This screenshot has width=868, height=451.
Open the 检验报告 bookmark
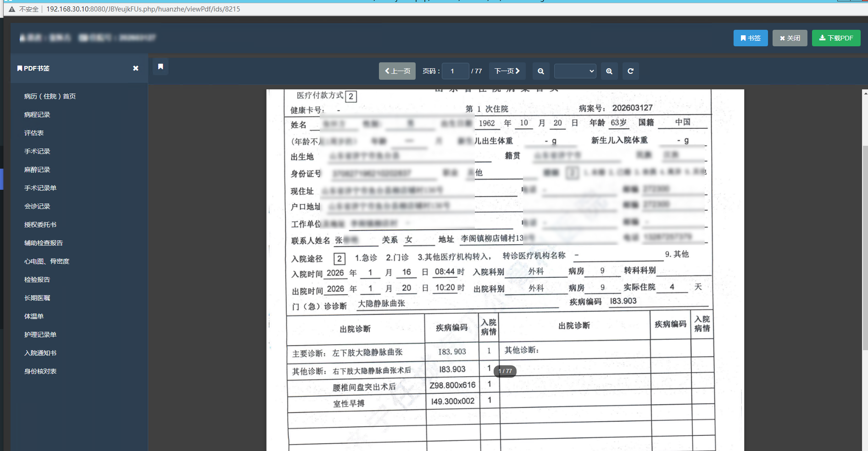coord(37,279)
